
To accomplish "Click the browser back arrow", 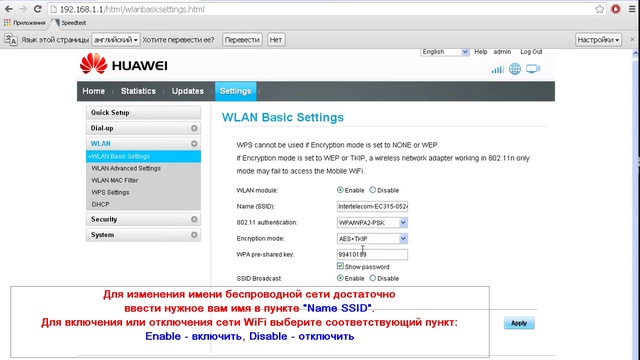I will (9, 9).
